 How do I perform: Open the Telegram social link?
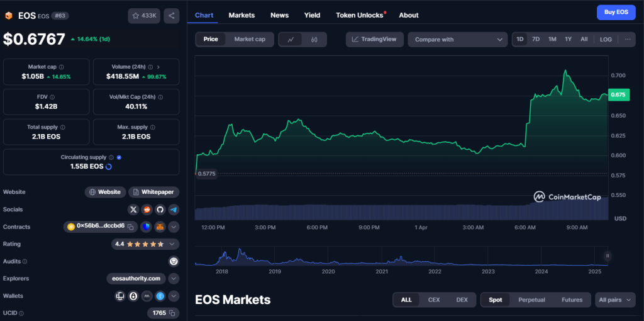[174, 210]
